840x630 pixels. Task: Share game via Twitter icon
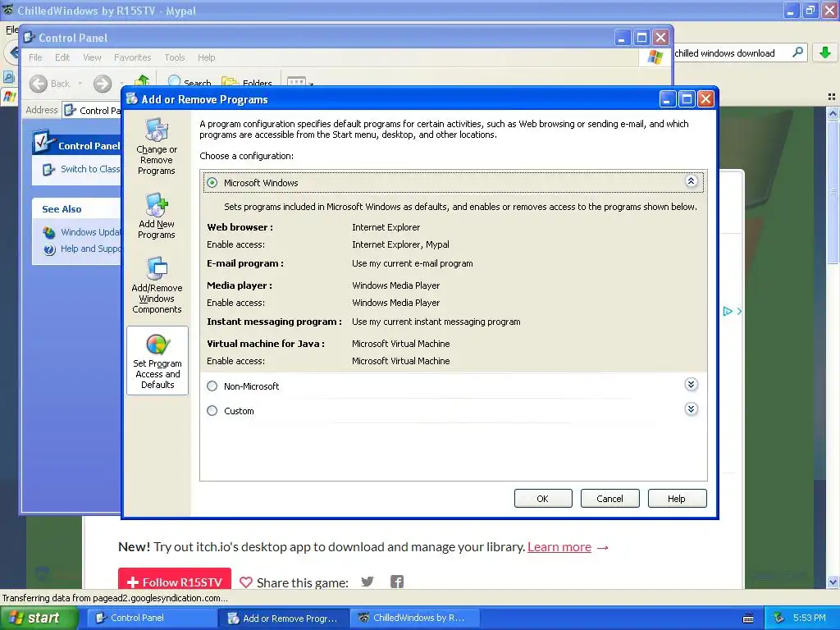(367, 582)
